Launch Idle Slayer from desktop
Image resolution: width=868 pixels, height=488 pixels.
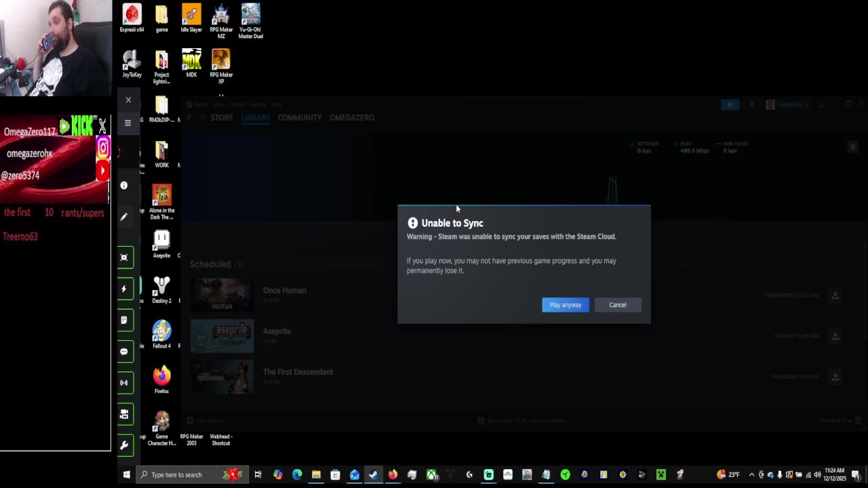pos(191,18)
